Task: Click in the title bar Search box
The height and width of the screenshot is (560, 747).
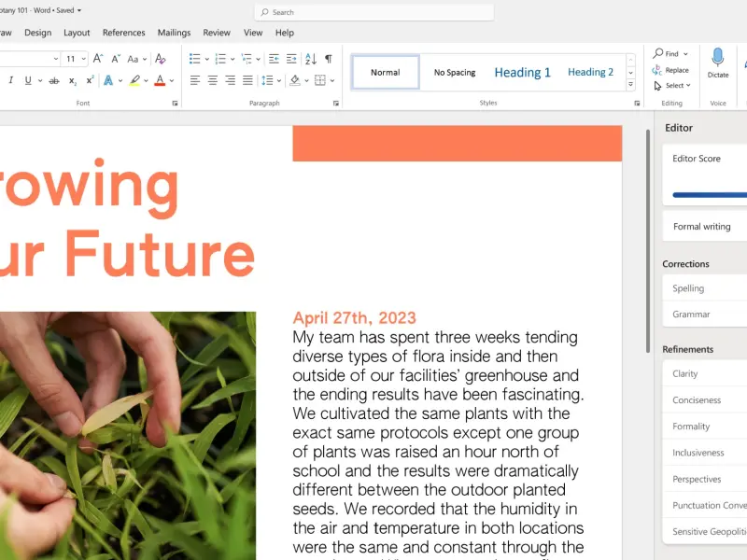Action: [374, 12]
